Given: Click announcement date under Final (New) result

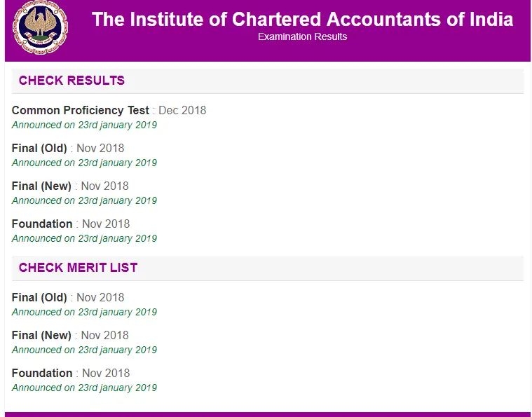Looking at the screenshot, I should click(x=84, y=201).
